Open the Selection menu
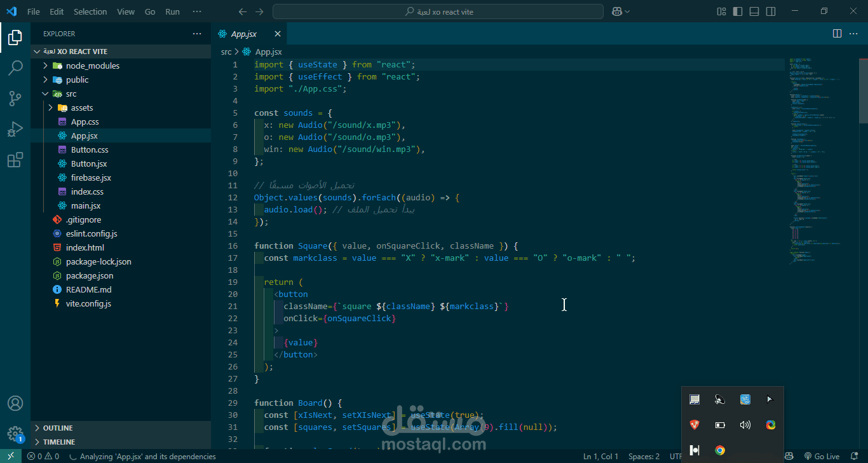868x463 pixels. pyautogui.click(x=90, y=11)
